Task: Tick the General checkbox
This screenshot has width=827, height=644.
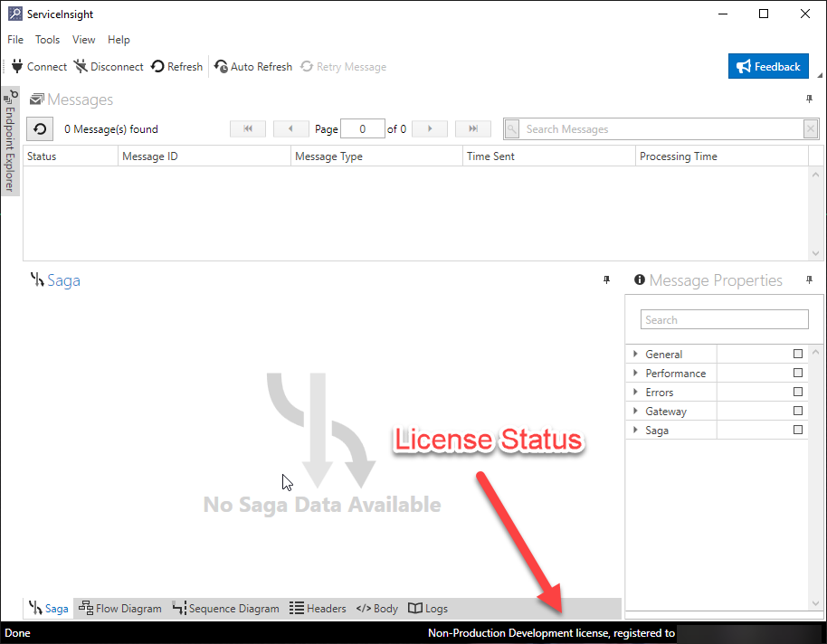Action: pyautogui.click(x=798, y=354)
